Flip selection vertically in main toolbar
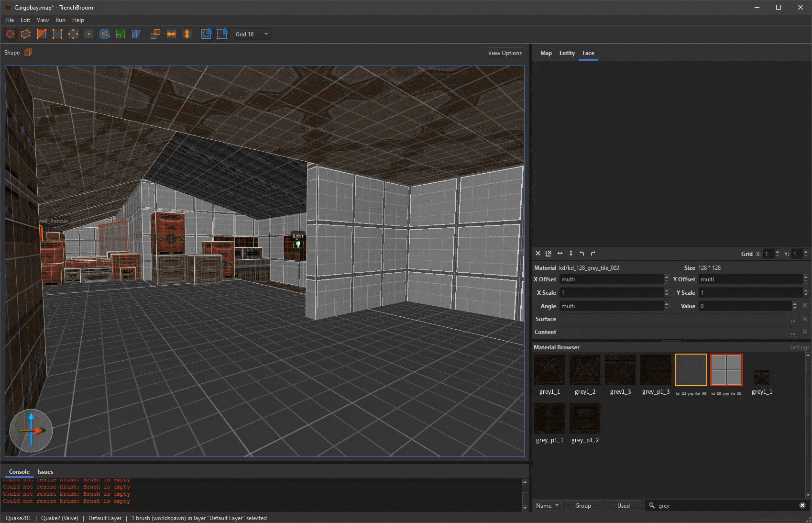This screenshot has height=523, width=812. pyautogui.click(x=187, y=34)
